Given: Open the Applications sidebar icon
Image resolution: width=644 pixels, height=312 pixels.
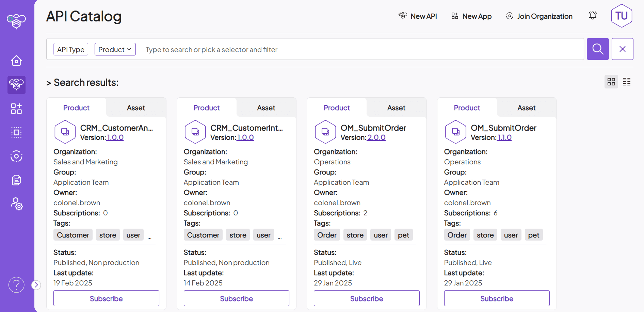Looking at the screenshot, I should [x=16, y=109].
